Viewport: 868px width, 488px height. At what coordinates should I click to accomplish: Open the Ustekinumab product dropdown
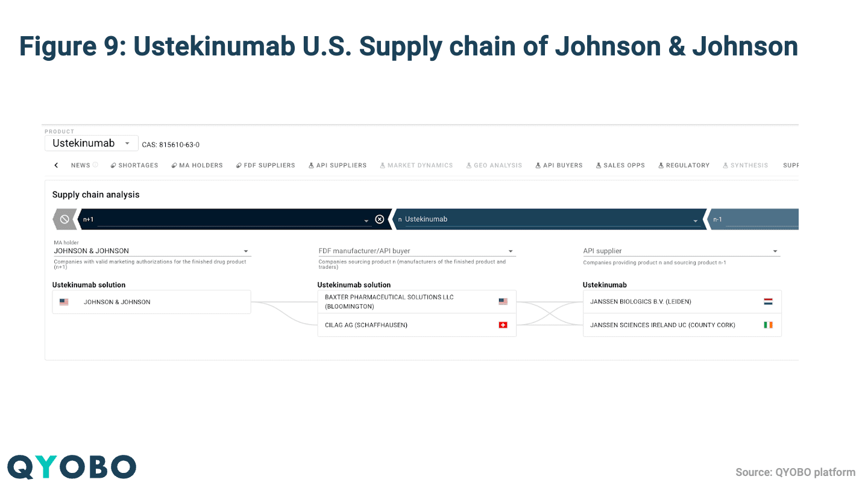pos(127,143)
